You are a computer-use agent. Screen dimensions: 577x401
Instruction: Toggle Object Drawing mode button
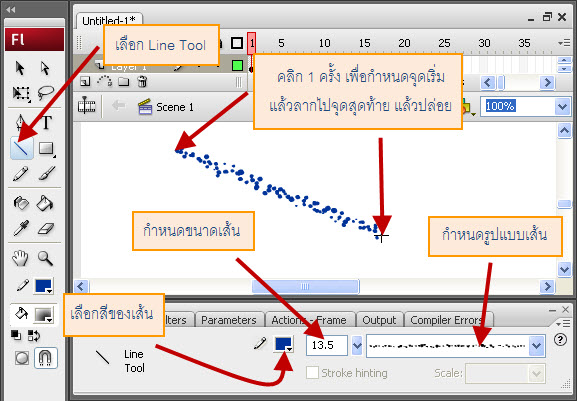tap(22, 358)
